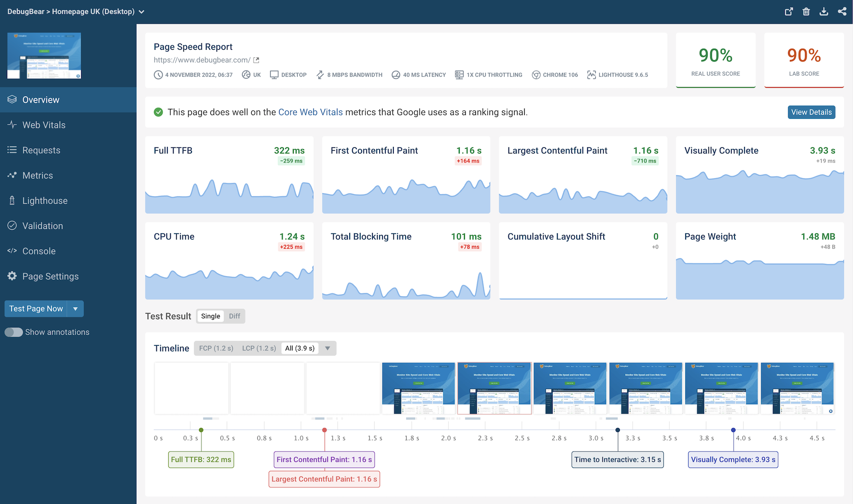Click the share icon in header
The height and width of the screenshot is (504, 853).
click(842, 11)
